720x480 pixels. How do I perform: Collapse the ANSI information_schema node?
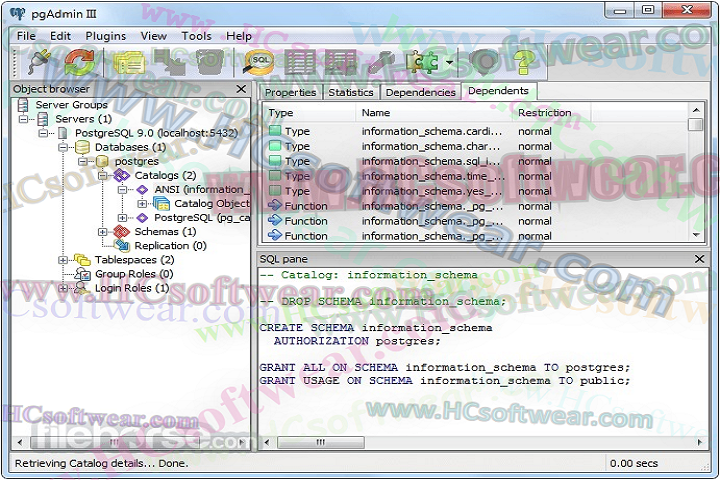pos(122,190)
